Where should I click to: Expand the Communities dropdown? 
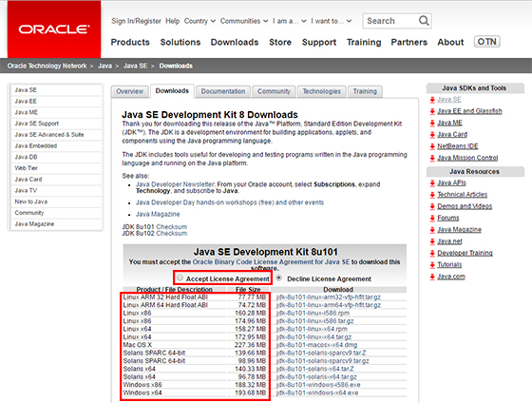click(x=244, y=21)
